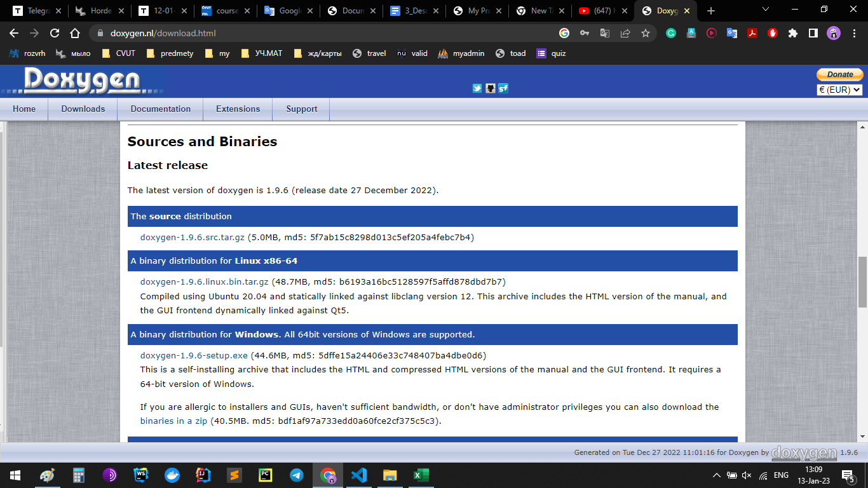Open the 'binaries in a zip' link
The width and height of the screenshot is (868, 488).
point(173,421)
